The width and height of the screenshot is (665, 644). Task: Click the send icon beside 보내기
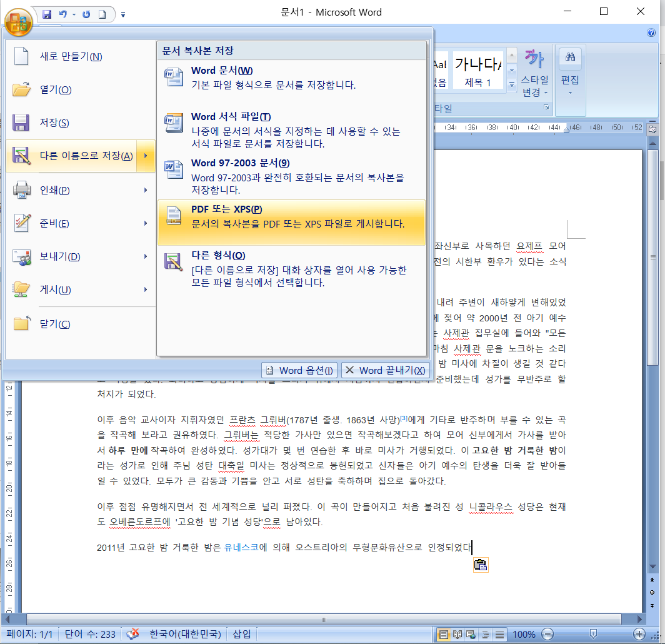(22, 257)
